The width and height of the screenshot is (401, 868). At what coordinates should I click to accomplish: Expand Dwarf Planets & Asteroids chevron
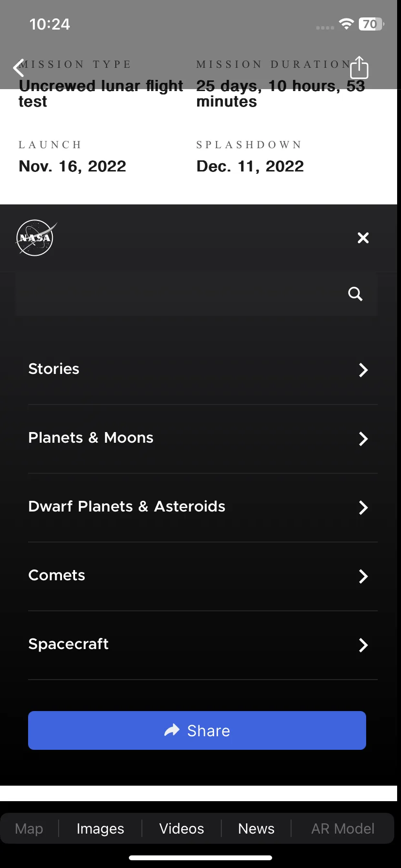pos(364,508)
